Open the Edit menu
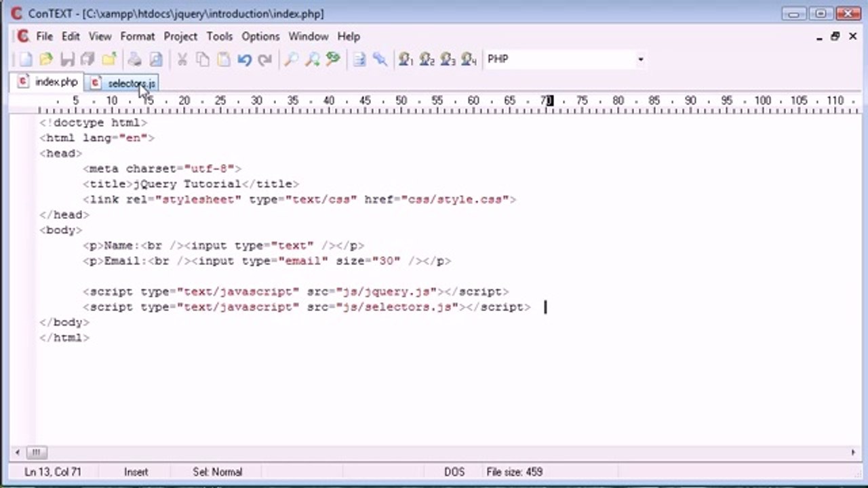 pyautogui.click(x=71, y=37)
